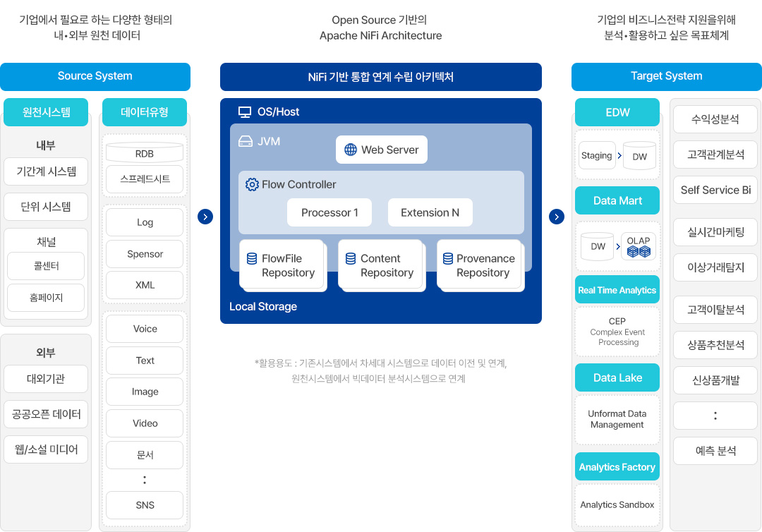Screen dimensions: 762x532
Task: Select the Source System header
Action: [95, 77]
